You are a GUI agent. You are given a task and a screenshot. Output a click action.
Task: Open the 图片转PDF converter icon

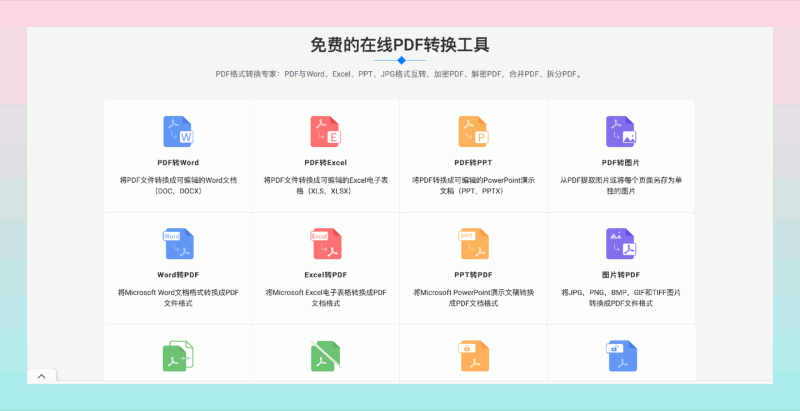coord(621,244)
